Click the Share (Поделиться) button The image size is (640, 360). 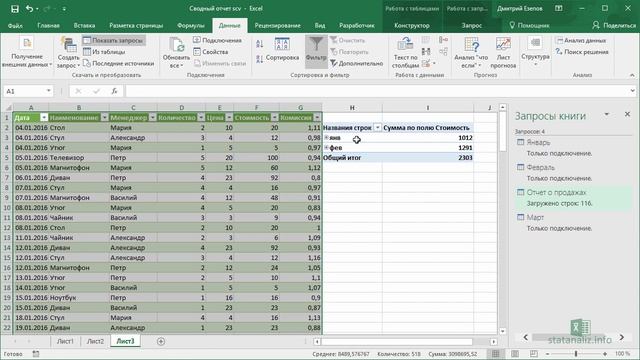coord(614,25)
